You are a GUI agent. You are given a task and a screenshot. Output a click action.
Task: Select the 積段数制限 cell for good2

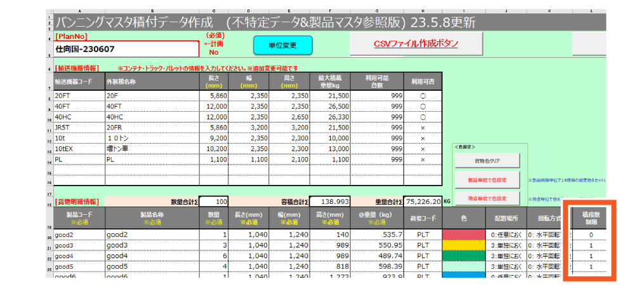tap(590, 235)
